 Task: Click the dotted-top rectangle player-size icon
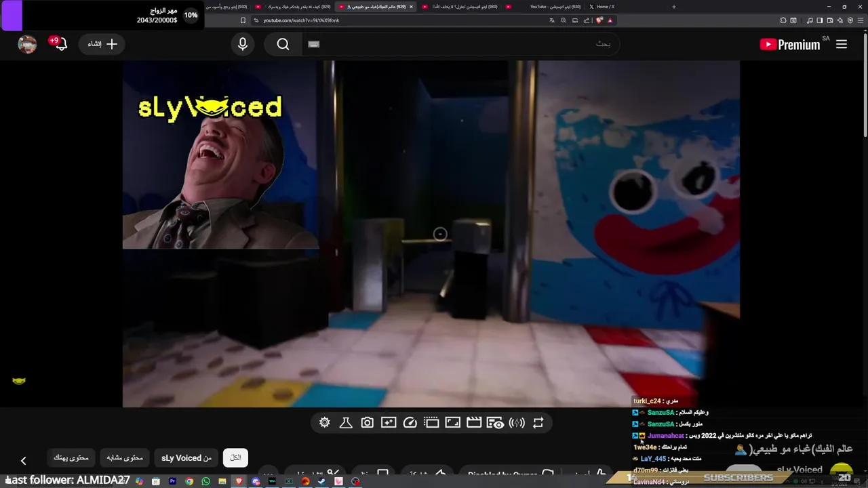click(x=431, y=422)
